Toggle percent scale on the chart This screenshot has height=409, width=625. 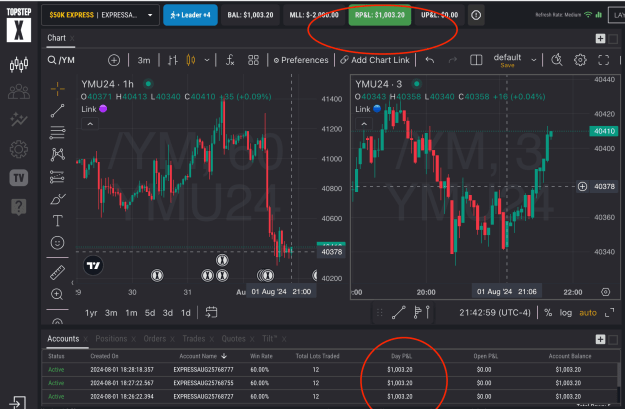(548, 313)
